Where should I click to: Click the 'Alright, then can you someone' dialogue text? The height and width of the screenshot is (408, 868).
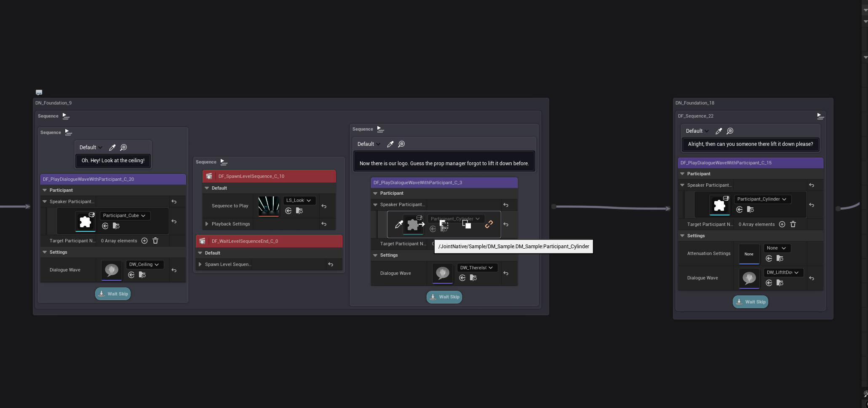point(750,144)
